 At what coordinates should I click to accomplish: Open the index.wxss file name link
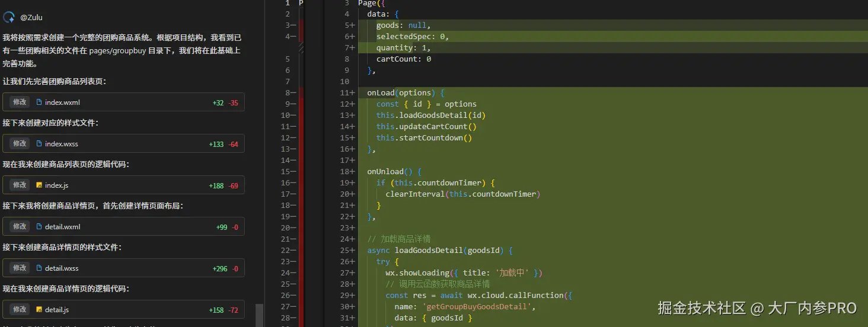(62, 144)
